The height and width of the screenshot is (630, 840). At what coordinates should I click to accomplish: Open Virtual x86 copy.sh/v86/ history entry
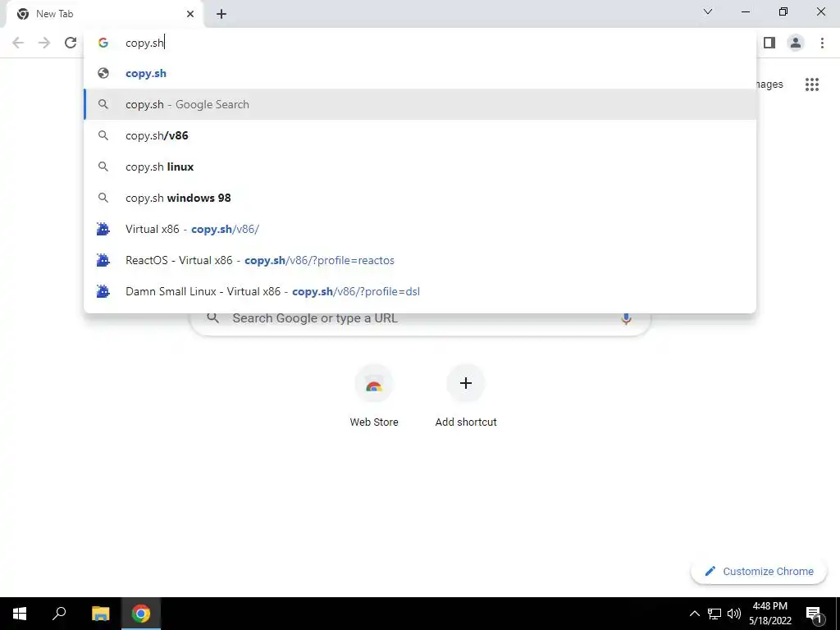(420, 230)
